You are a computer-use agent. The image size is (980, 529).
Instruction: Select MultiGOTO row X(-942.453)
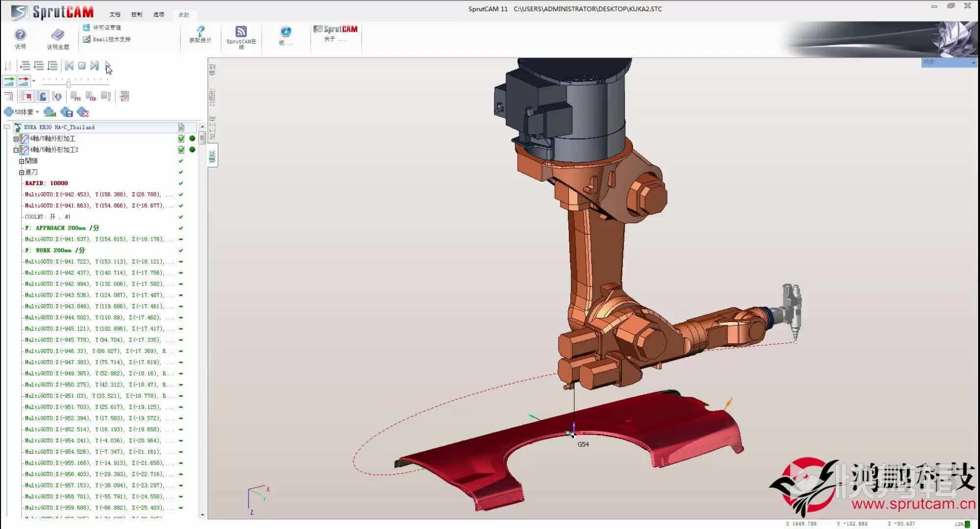pyautogui.click(x=99, y=194)
